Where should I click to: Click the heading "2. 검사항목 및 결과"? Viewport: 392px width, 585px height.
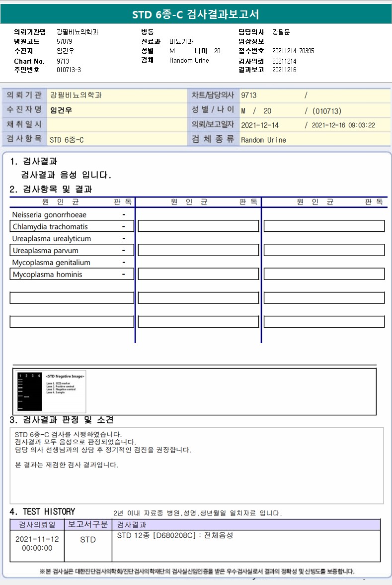[x=51, y=189]
